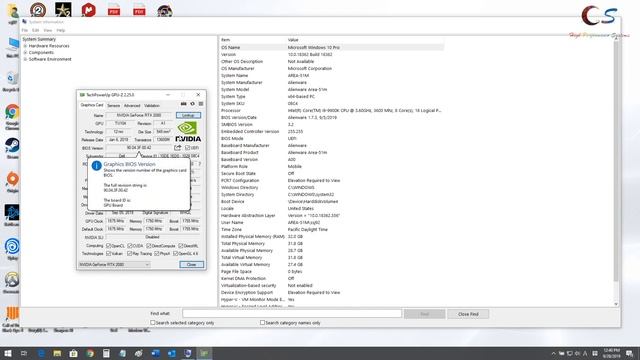Select the OS Name row in the list
The height and width of the screenshot is (360, 640).
coord(331,47)
